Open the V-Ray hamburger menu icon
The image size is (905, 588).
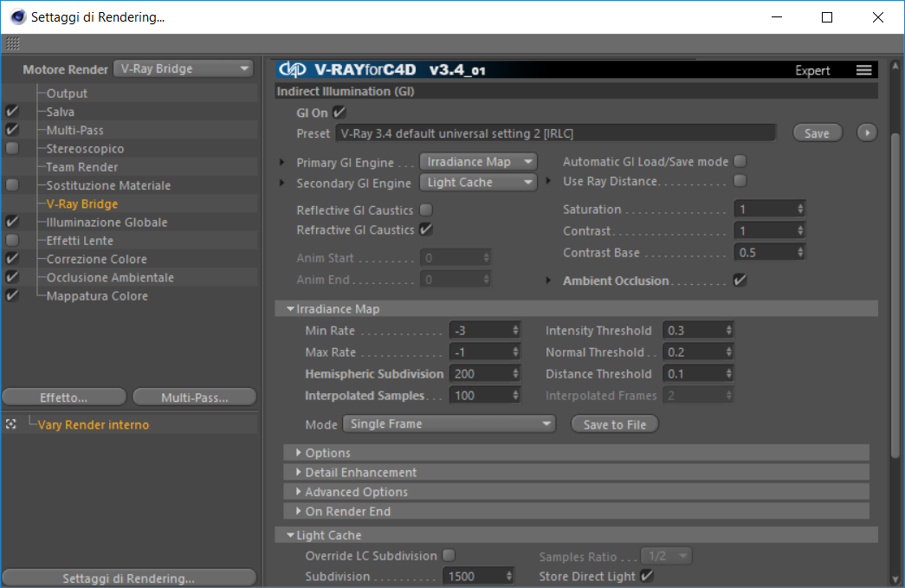(863, 70)
